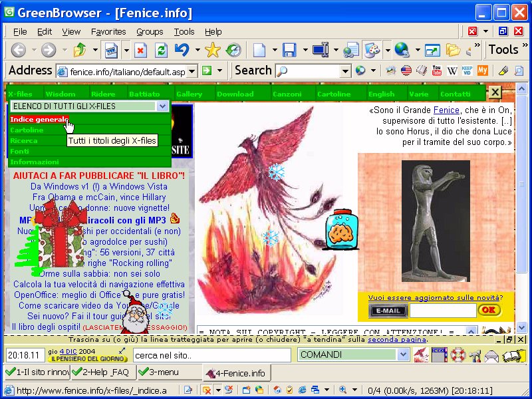The height and width of the screenshot is (399, 532).
Task: Click the lifebuoy help icon on page
Action: point(458,355)
